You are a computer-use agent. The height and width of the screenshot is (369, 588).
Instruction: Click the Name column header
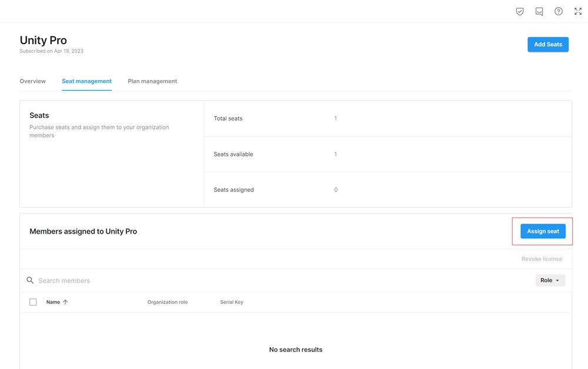coord(53,302)
